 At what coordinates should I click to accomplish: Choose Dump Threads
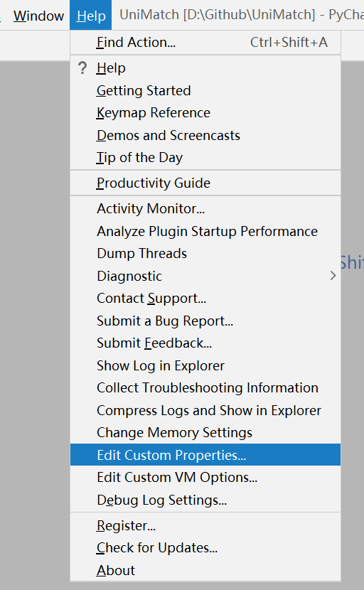click(x=205, y=253)
